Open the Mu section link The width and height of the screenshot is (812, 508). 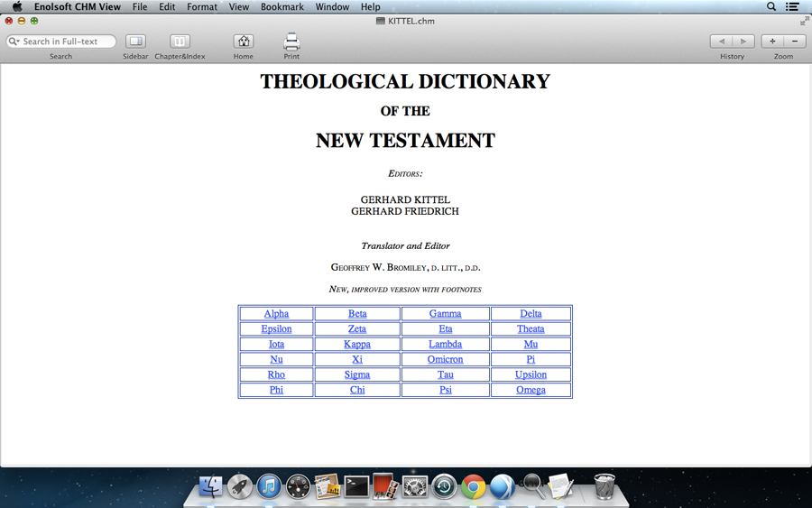click(x=531, y=345)
